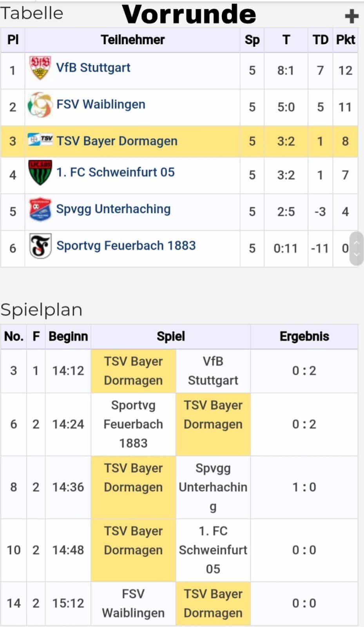Viewport: 364px width, 627px height.
Task: Click the 1. FC Schweinfurt 05 crest
Action: coord(40,172)
